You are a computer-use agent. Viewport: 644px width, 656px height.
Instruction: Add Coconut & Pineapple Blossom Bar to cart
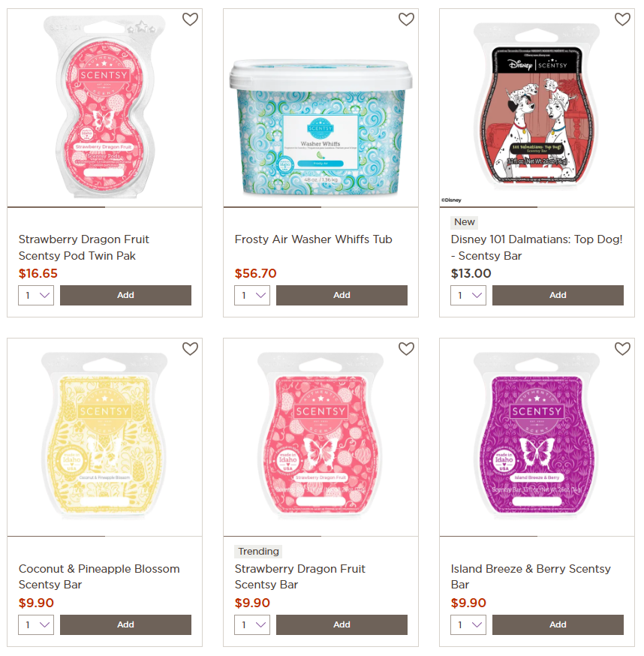[125, 624]
